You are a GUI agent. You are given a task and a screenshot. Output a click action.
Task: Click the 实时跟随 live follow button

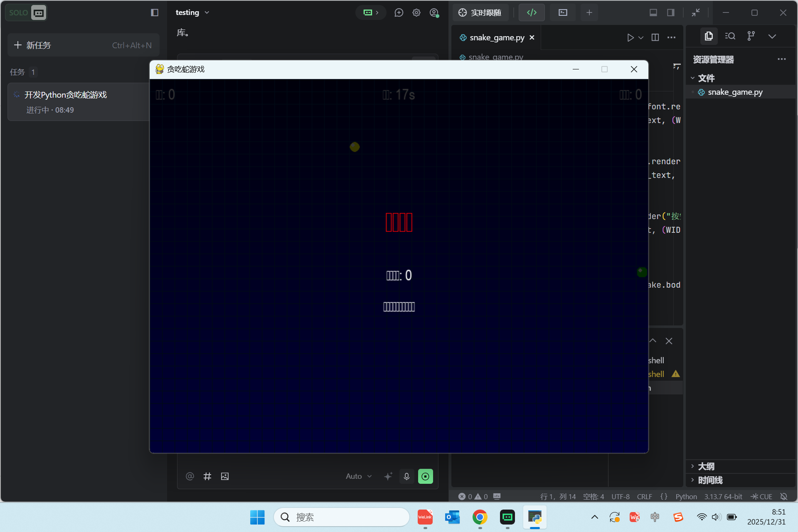pyautogui.click(x=480, y=12)
